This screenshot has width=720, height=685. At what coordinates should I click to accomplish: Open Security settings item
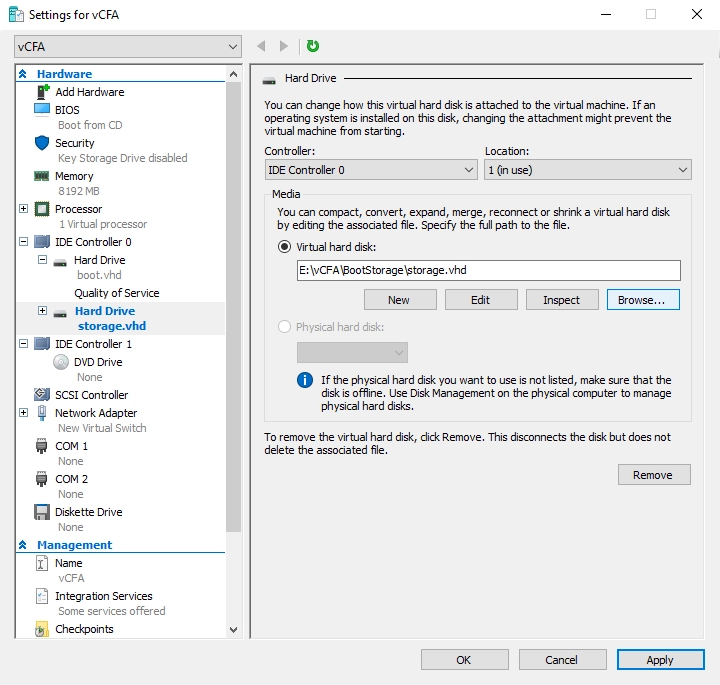click(120, 150)
